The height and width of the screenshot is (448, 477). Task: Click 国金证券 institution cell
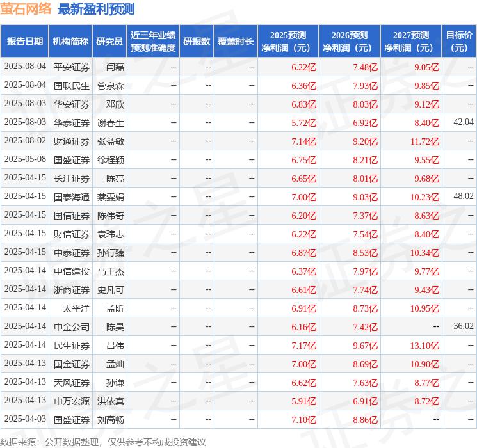[72, 364]
